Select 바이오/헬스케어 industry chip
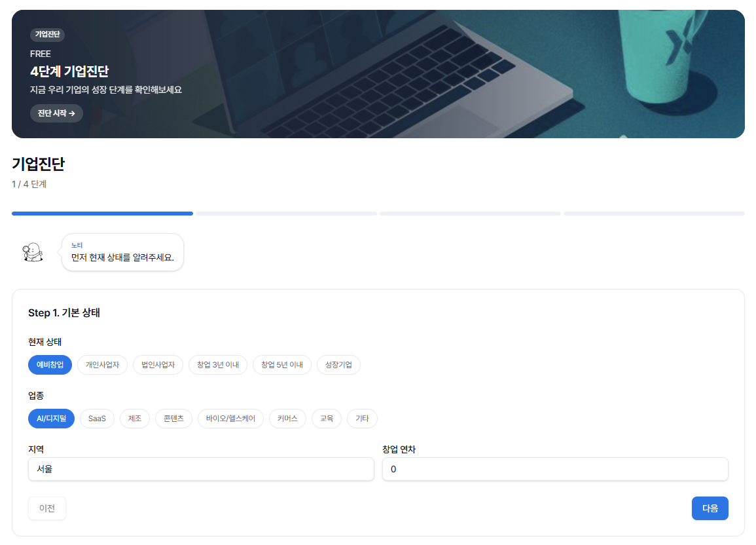This screenshot has height=545, width=756. (230, 418)
